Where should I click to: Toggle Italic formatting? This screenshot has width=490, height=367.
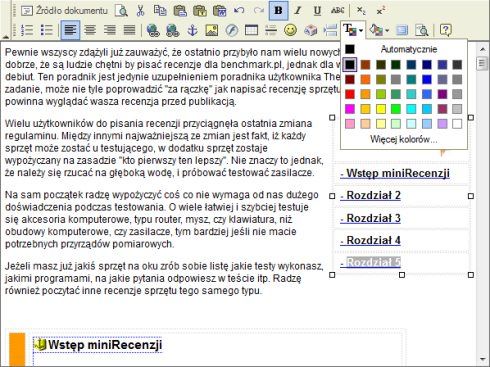(298, 11)
